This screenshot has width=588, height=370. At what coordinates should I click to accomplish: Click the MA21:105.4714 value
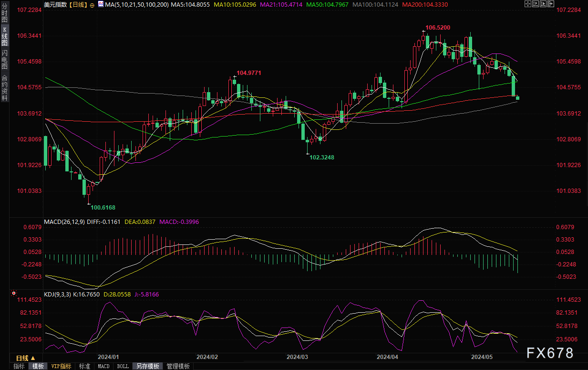(x=282, y=4)
